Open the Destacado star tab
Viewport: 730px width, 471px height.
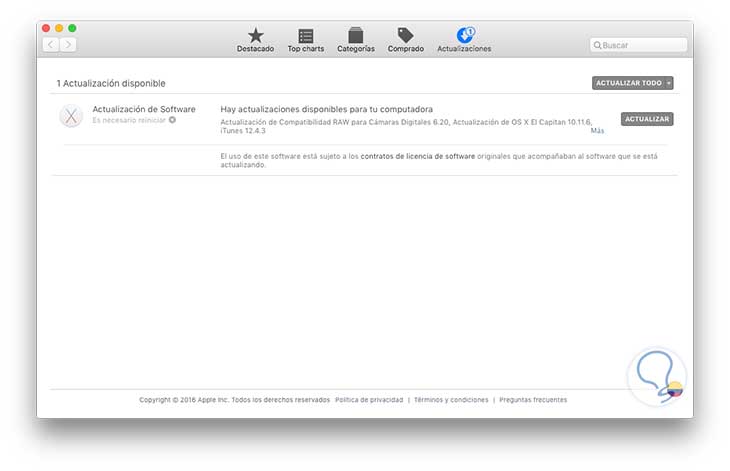pyautogui.click(x=255, y=40)
